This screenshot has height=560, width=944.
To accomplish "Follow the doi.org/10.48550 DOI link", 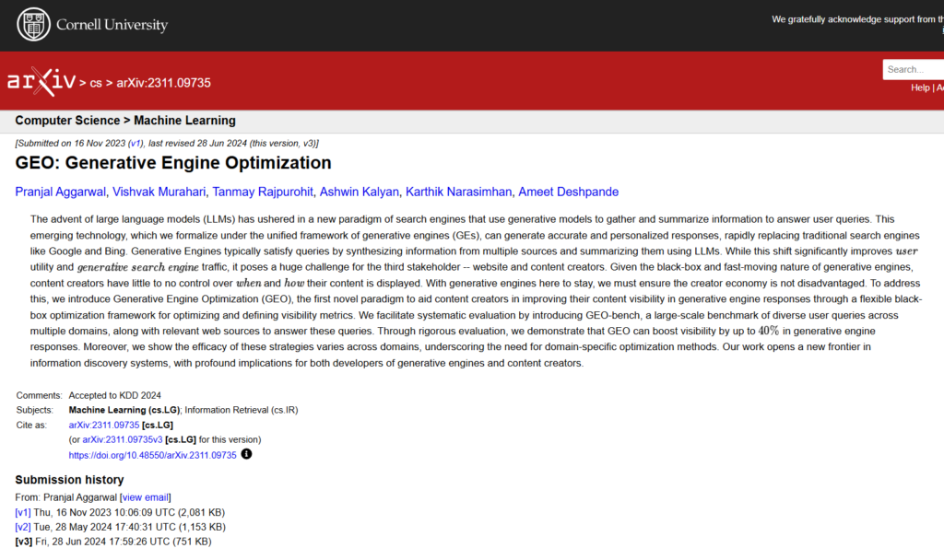I will [152, 455].
